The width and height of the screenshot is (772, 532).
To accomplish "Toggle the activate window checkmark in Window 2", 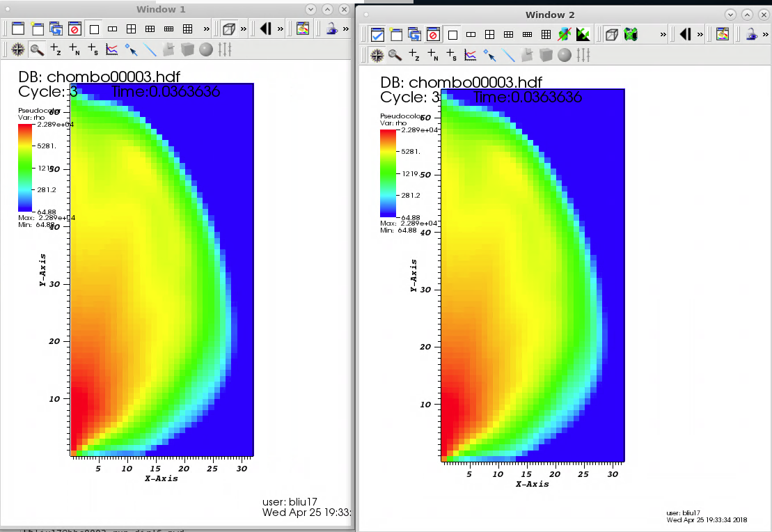I will (x=377, y=35).
